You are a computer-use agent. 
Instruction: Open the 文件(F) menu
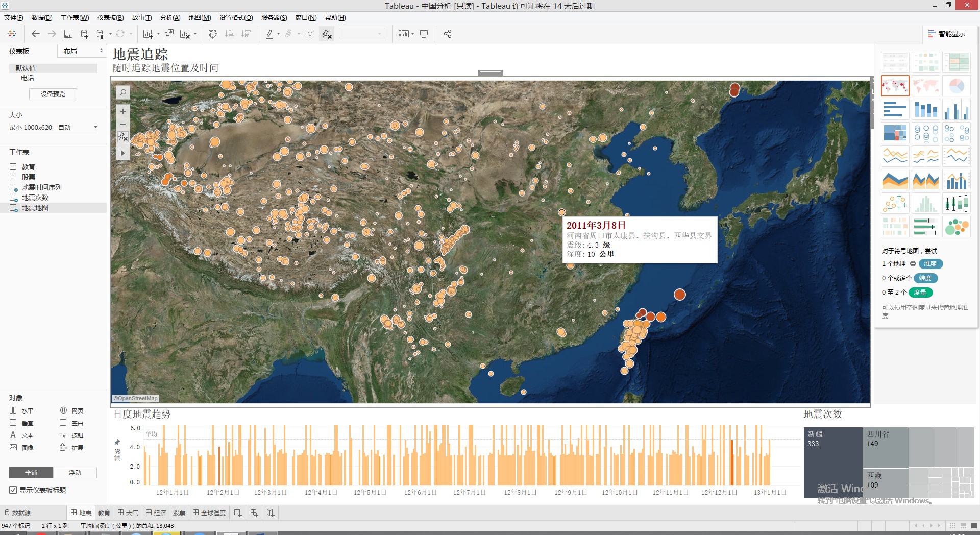14,18
